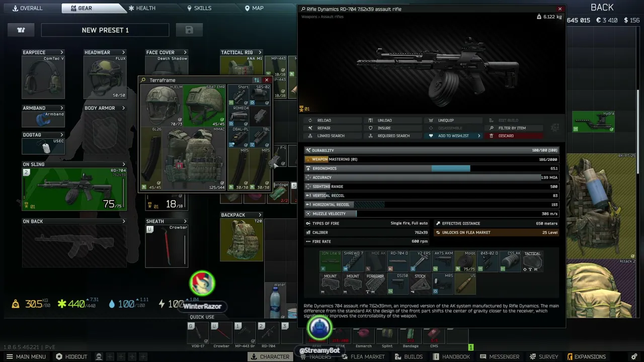
Task: Use the Esmarch tourniquet quick slot
Action: pos(363,335)
